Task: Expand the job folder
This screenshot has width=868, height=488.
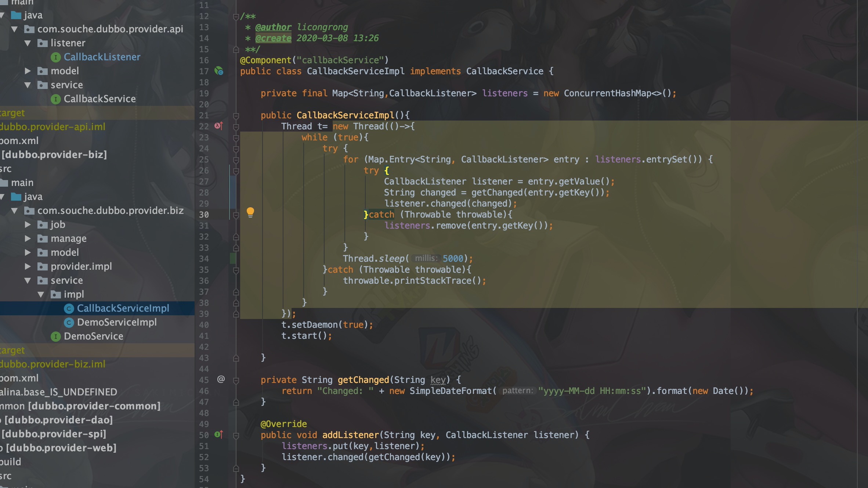Action: coord(28,225)
